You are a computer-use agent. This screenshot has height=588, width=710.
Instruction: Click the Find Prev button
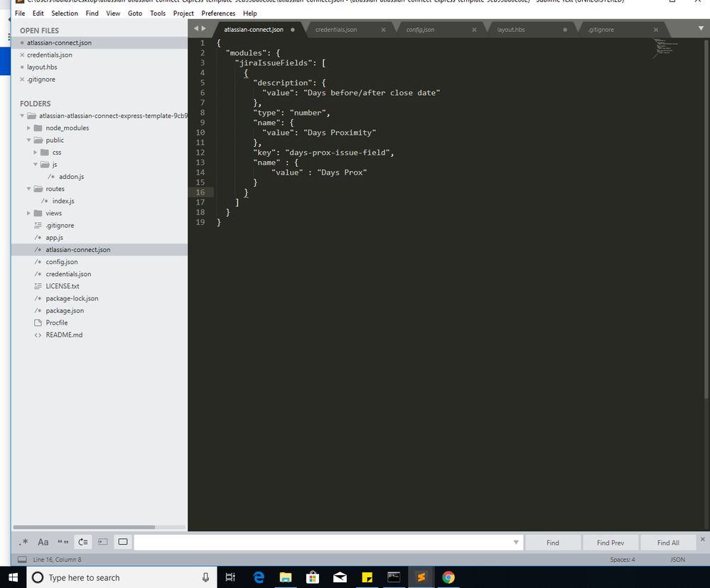(x=610, y=543)
